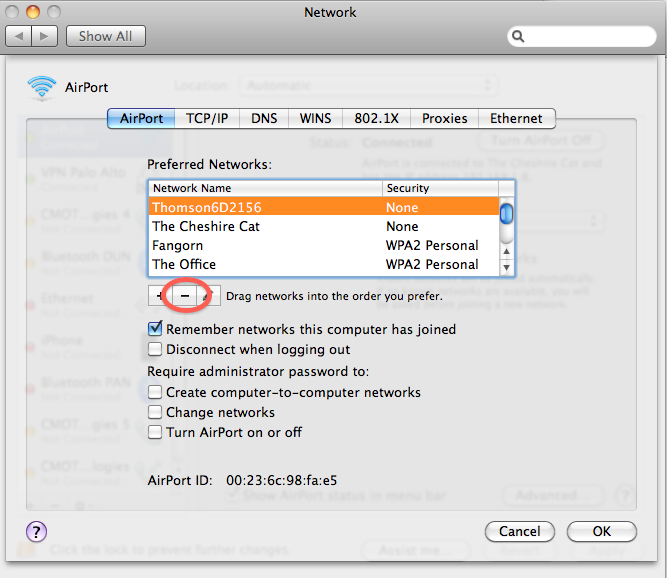Screen dimensions: 667x578
Task: Select Fangorn in the preferred networks list
Action: click(177, 245)
